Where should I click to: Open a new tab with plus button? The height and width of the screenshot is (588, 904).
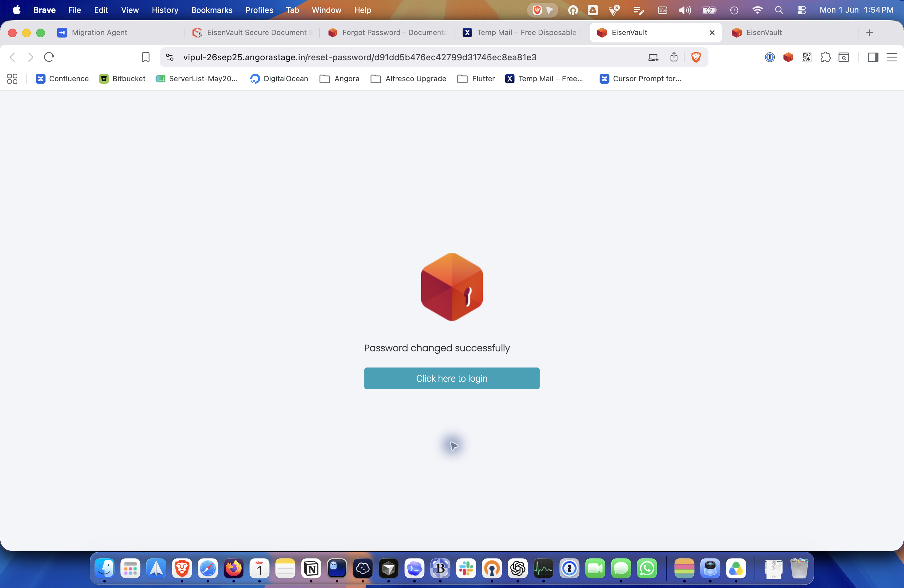[x=870, y=33]
